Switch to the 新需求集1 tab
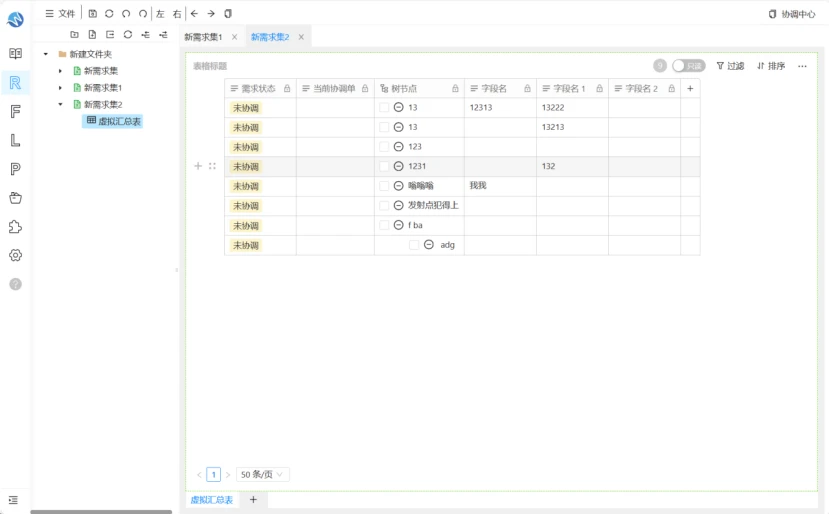 click(x=203, y=37)
